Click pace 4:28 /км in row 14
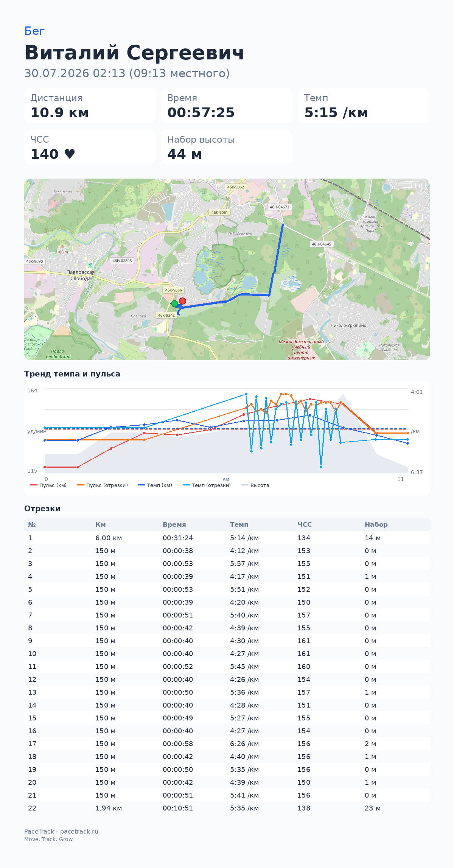Screen dimensions: 454x868 (244, 705)
